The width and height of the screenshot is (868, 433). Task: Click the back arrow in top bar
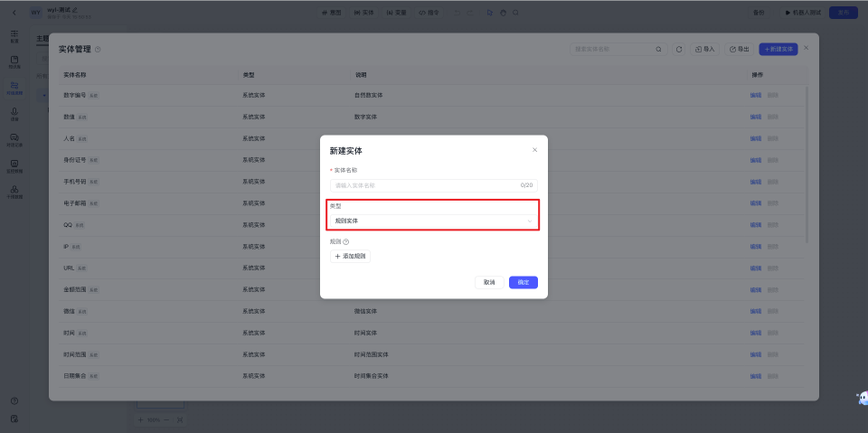pos(14,13)
